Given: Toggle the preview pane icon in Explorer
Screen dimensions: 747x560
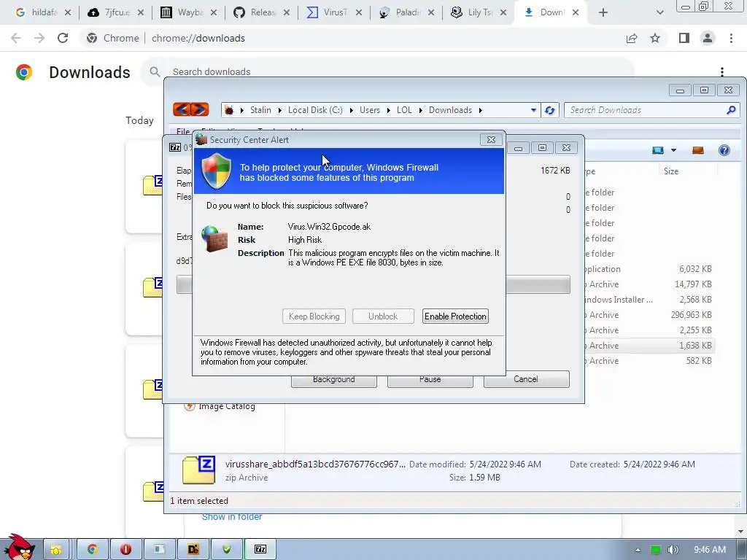Looking at the screenshot, I should 698,150.
